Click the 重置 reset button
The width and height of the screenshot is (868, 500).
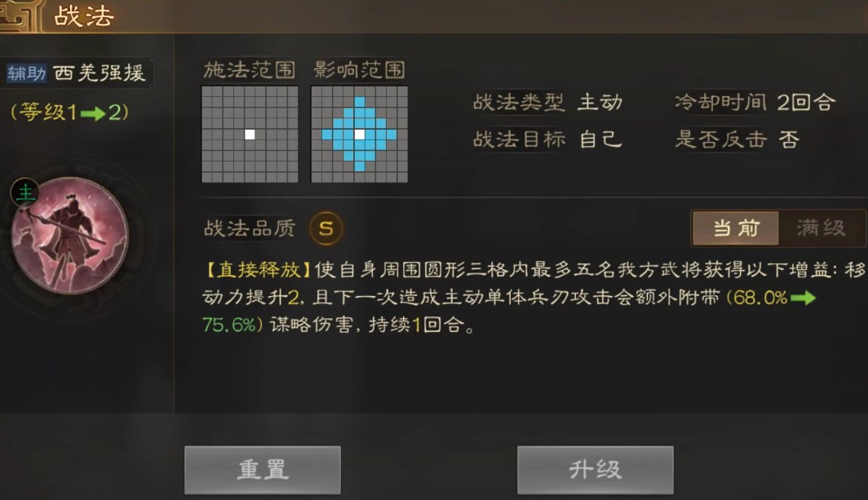[263, 470]
